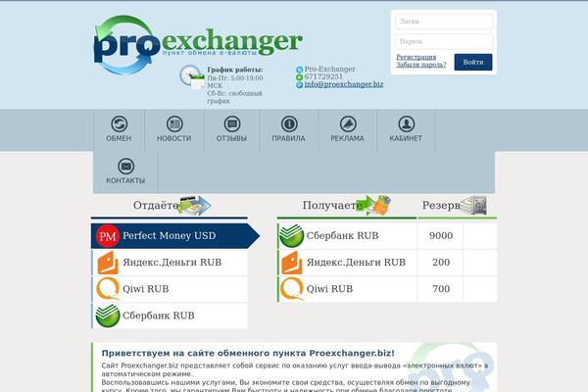Go to the НОВОСТИ menu item

coord(174,129)
